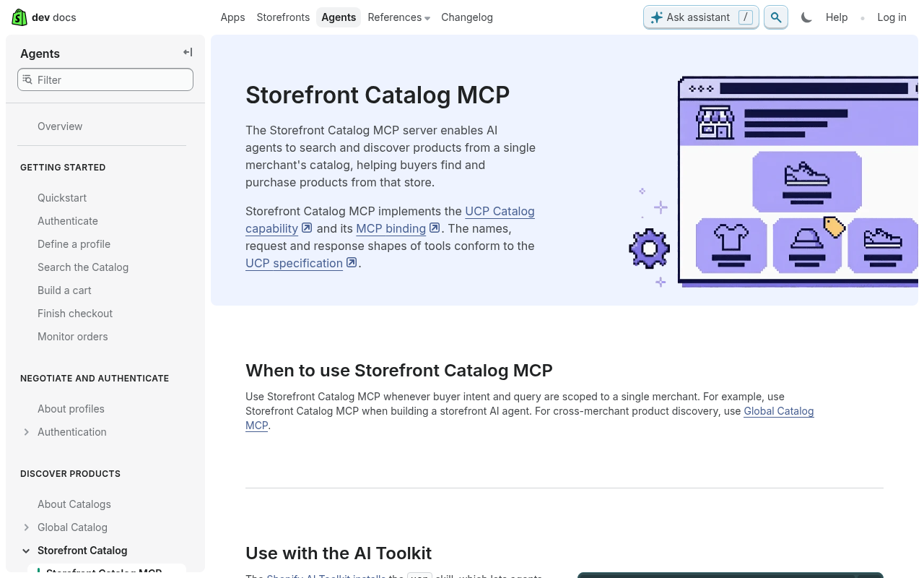This screenshot has height=578, width=924.
Task: Go to the Apps tab
Action: click(x=232, y=17)
